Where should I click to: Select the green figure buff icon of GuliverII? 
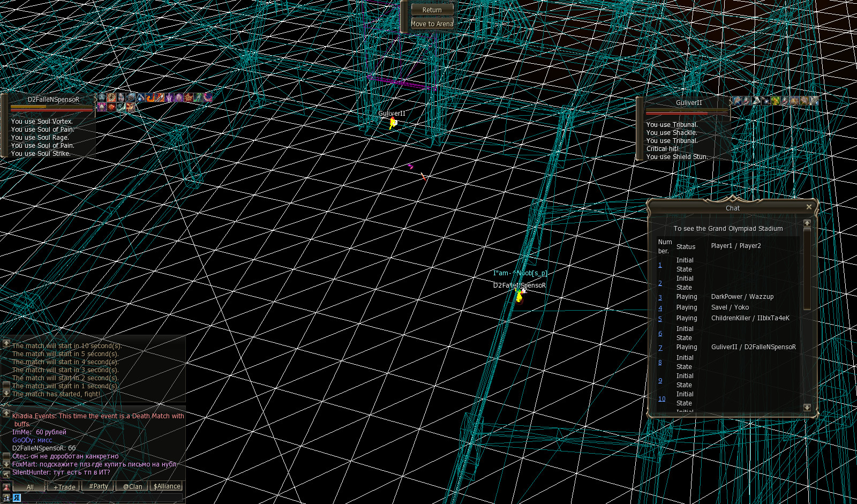[776, 101]
